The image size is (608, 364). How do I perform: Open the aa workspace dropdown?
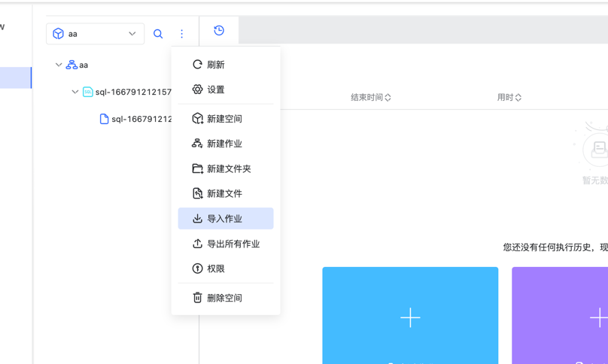coord(95,34)
